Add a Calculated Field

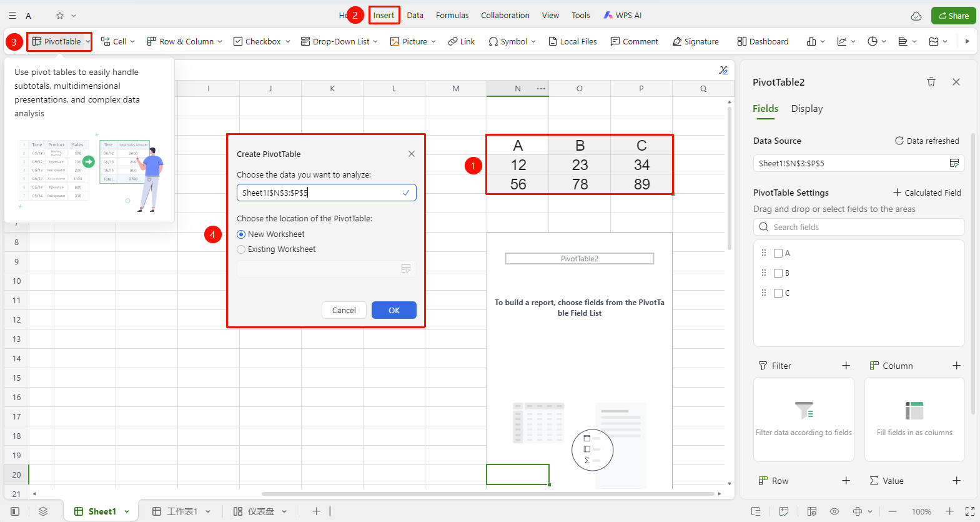click(927, 193)
